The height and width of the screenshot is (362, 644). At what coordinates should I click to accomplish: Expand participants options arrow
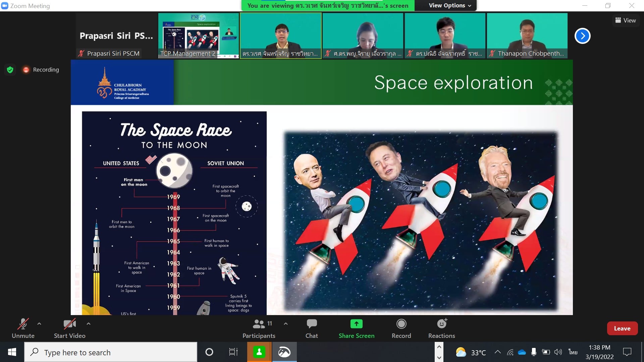(286, 324)
